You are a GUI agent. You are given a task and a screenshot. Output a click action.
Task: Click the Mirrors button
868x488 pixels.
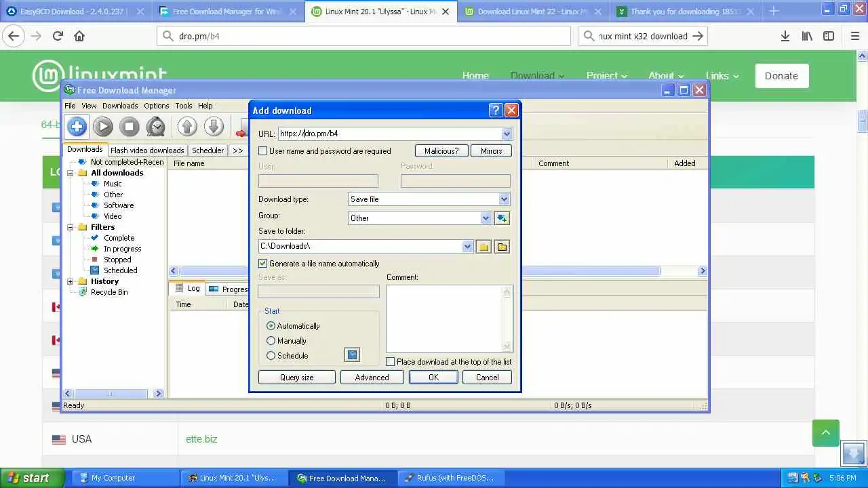click(491, 151)
